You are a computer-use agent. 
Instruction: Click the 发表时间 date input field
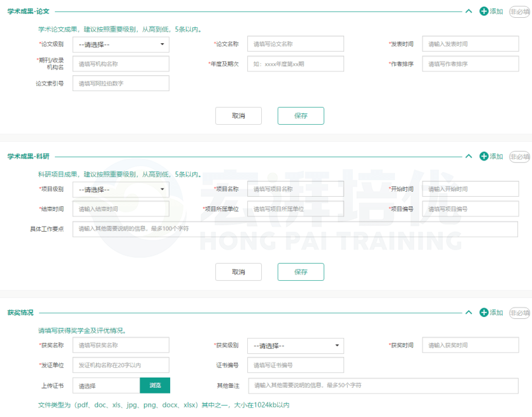click(x=470, y=44)
